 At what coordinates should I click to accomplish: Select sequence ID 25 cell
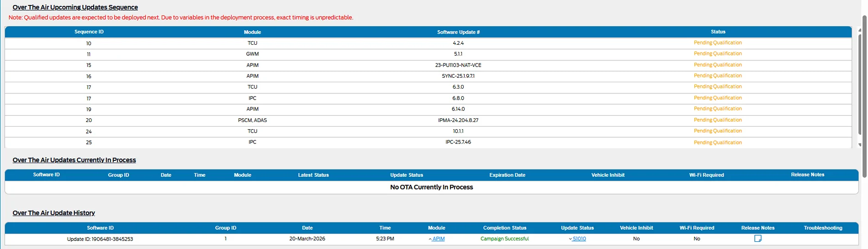89,143
